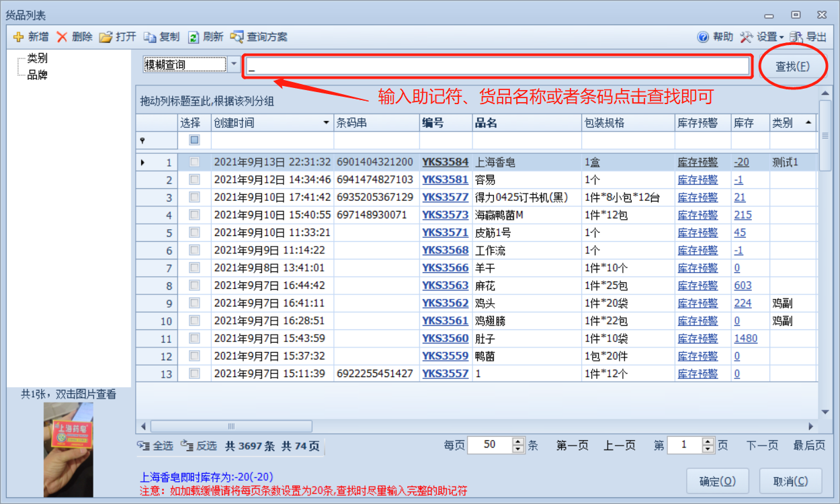Image resolution: width=840 pixels, height=504 pixels.
Task: Click barcode cell 6941474827103
Action: tap(375, 179)
